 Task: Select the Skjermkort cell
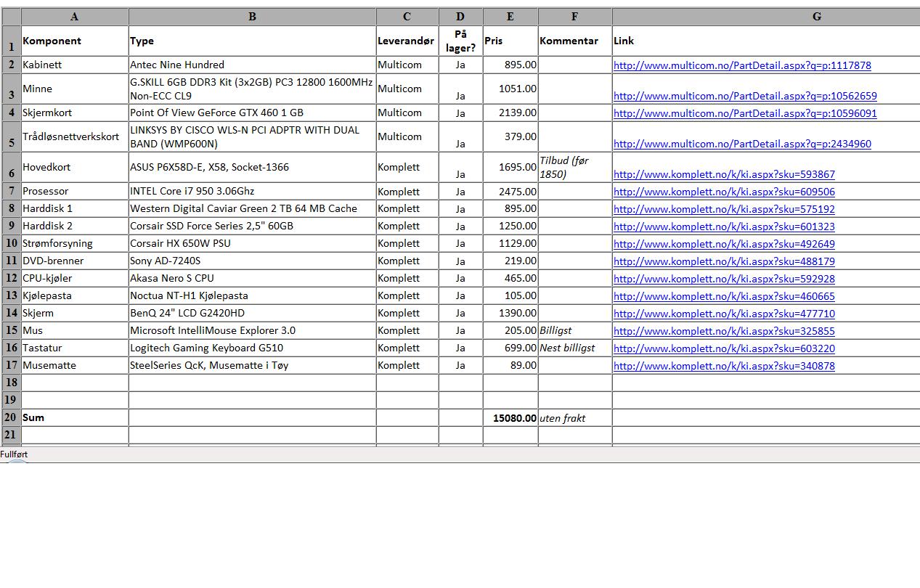[75, 113]
